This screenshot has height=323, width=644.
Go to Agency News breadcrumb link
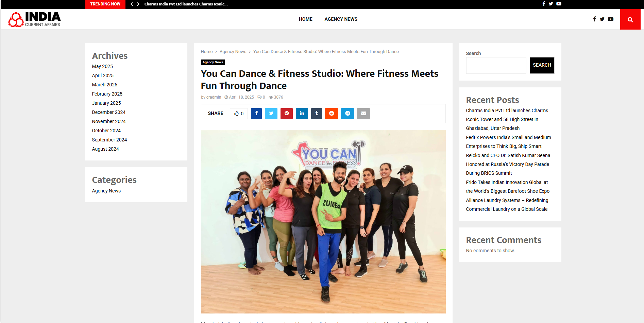tap(233, 52)
